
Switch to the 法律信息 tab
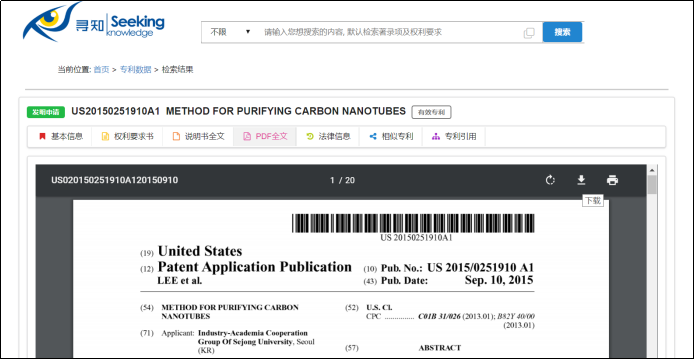point(328,136)
